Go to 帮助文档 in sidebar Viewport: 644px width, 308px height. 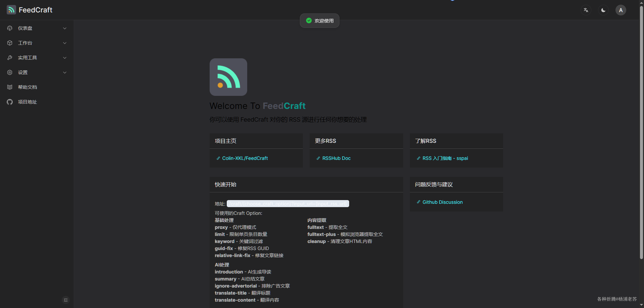37,87
